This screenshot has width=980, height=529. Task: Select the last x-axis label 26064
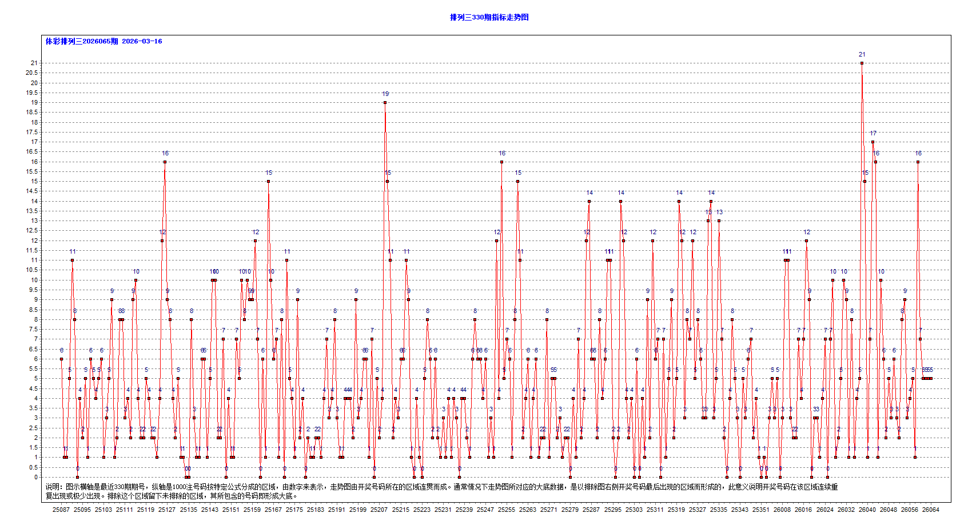[x=930, y=510]
